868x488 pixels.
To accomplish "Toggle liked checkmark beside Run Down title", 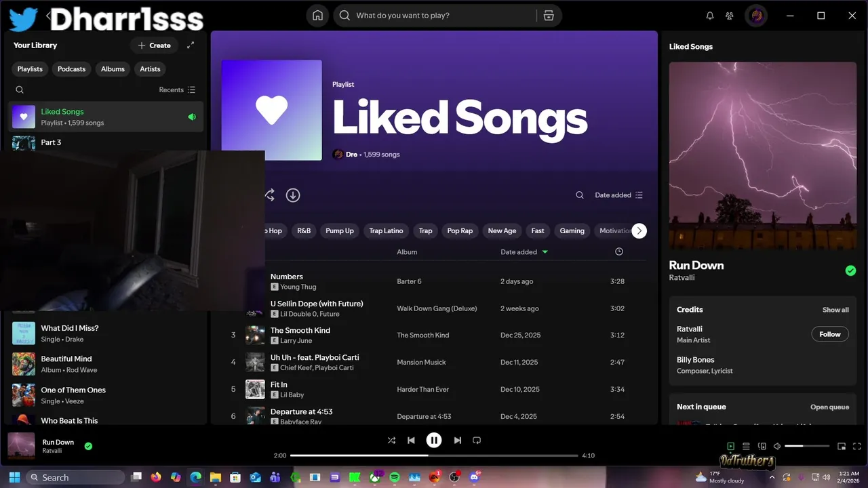I will pyautogui.click(x=850, y=270).
